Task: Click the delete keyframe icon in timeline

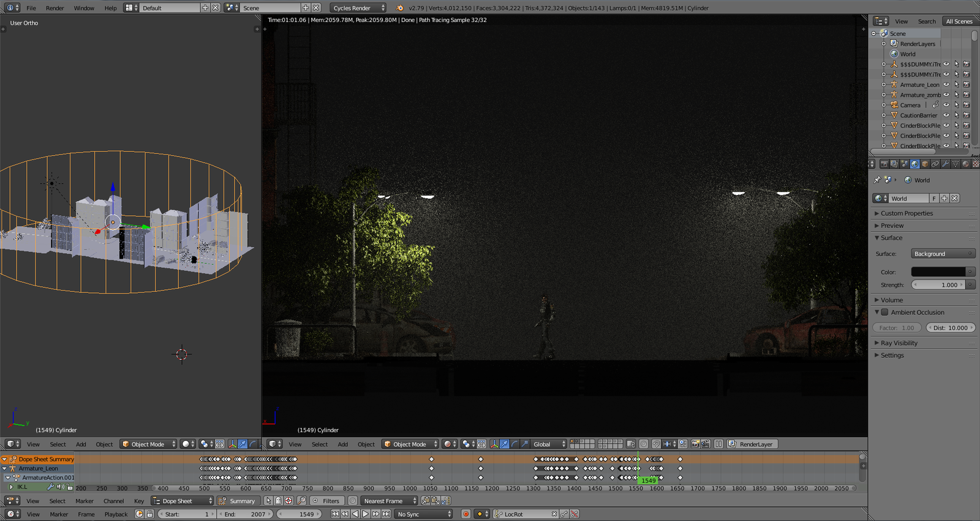Action: pyautogui.click(x=574, y=514)
